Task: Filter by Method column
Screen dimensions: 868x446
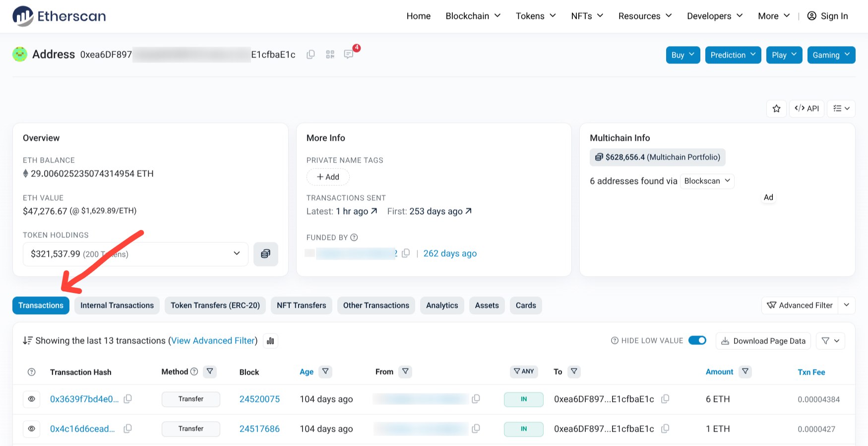Action: coord(210,372)
